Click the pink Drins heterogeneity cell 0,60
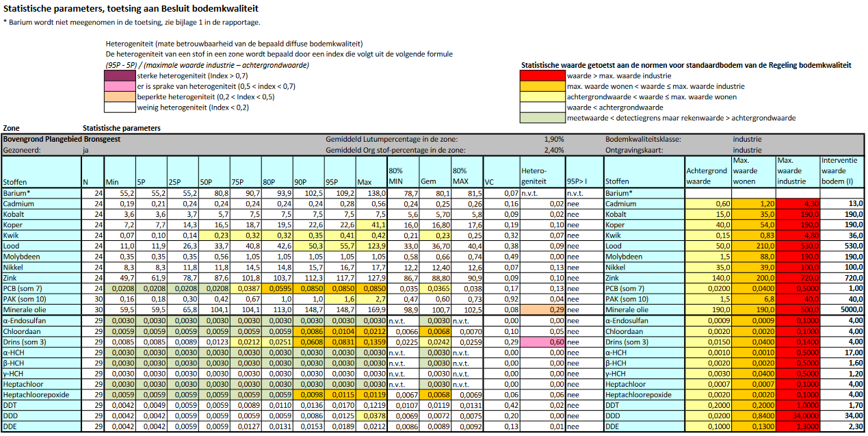Screen dimensions: 868x436 [542, 342]
